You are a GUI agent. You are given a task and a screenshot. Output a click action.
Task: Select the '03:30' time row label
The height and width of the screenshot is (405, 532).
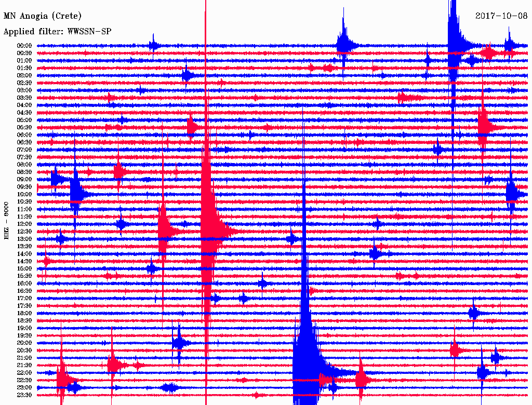point(24,98)
